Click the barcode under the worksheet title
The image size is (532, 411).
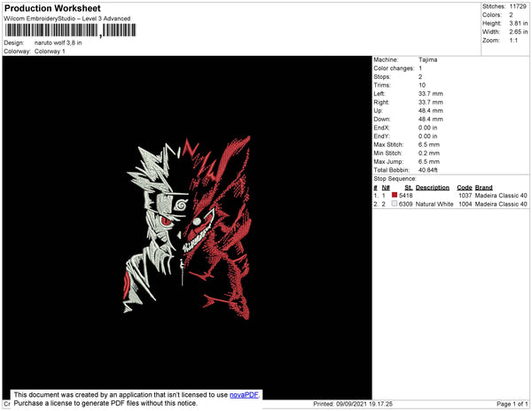pos(71,30)
